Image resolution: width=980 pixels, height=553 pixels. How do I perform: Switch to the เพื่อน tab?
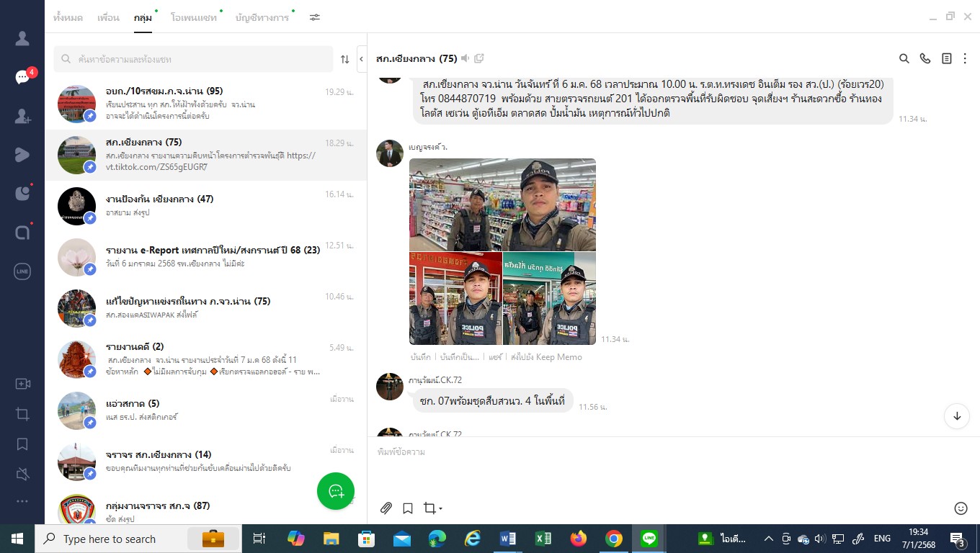(108, 17)
